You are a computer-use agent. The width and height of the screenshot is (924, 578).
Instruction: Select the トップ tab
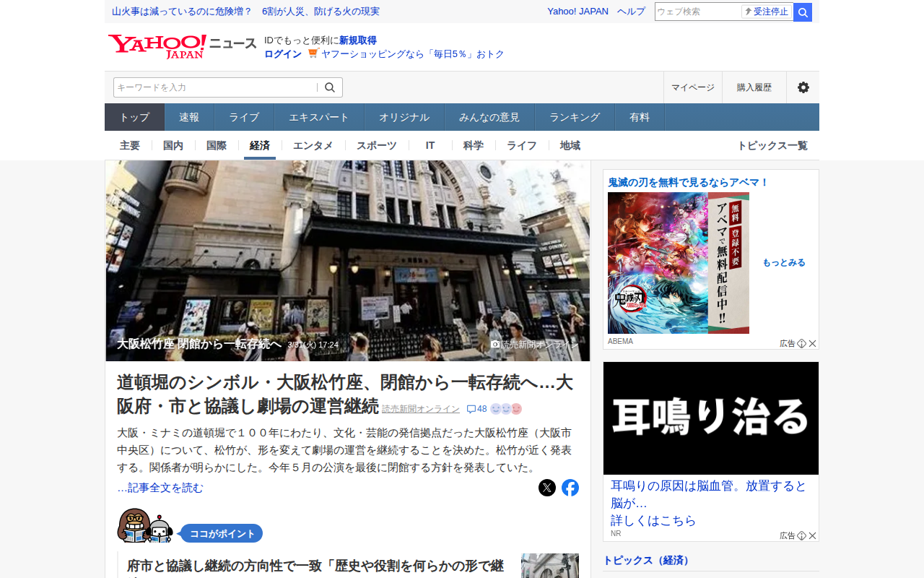point(135,117)
